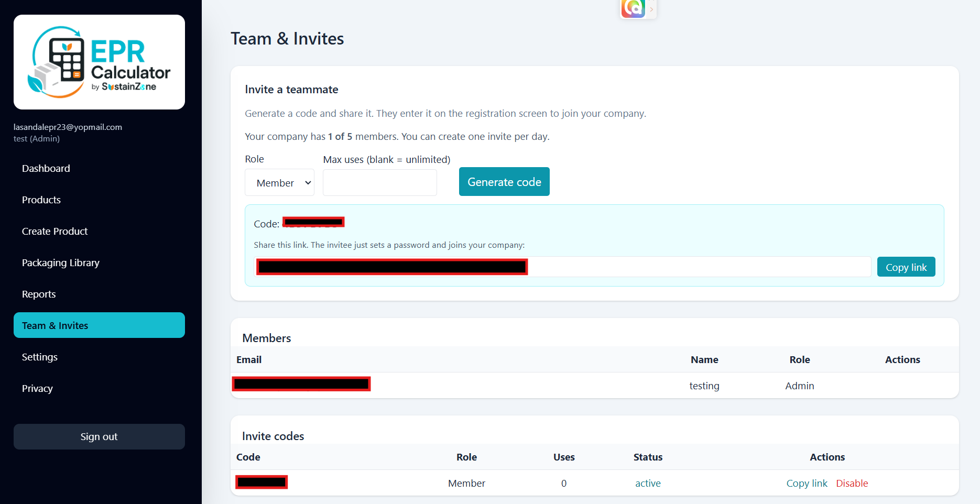Disable the active invite code
Viewport: 980px width, 504px height.
pos(852,483)
